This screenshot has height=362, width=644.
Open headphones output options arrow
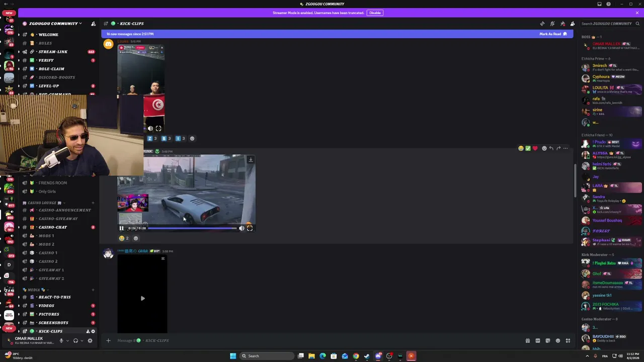[82, 340]
